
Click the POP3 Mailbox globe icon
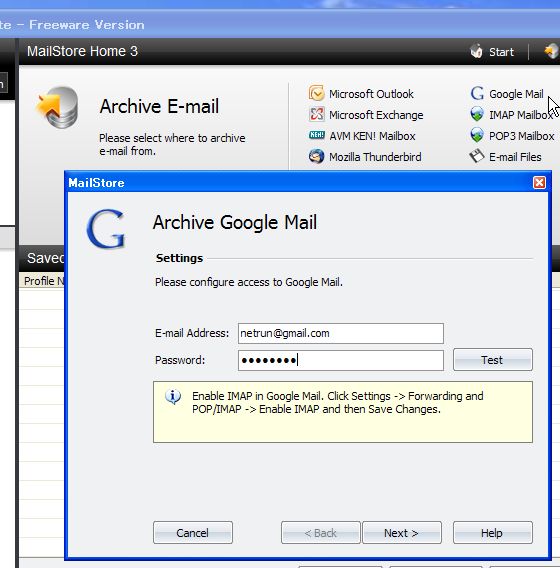click(477, 135)
